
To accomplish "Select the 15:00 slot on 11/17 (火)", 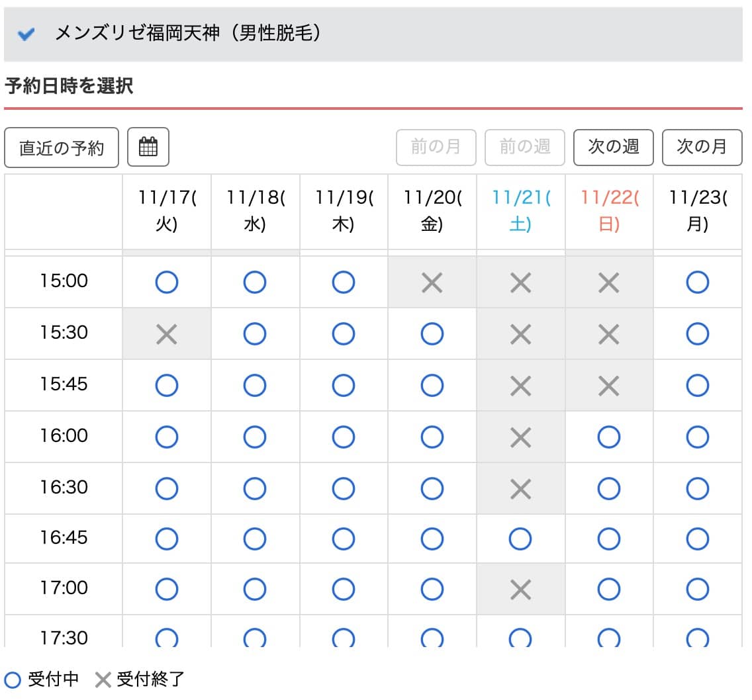I will click(166, 283).
